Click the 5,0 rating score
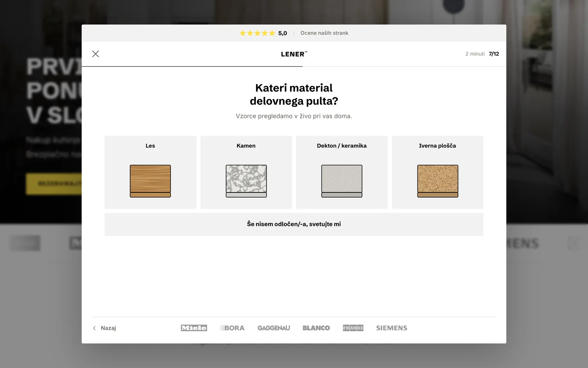This screenshot has width=588, height=368. point(283,33)
